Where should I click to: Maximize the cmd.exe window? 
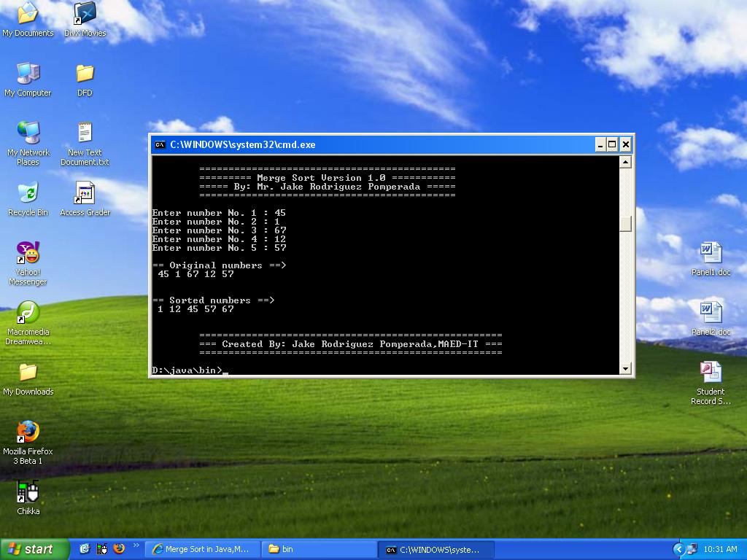tap(613, 145)
